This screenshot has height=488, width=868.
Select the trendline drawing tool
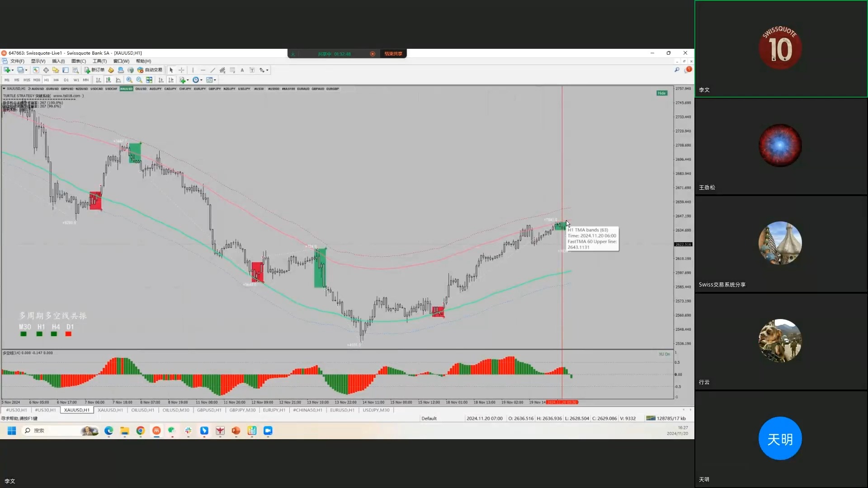pyautogui.click(x=212, y=70)
